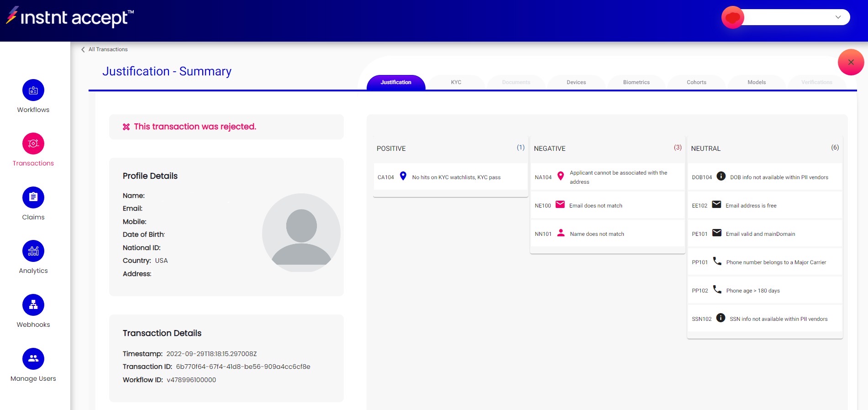This screenshot has height=410, width=868.
Task: Click the neutral count (6)
Action: (835, 148)
